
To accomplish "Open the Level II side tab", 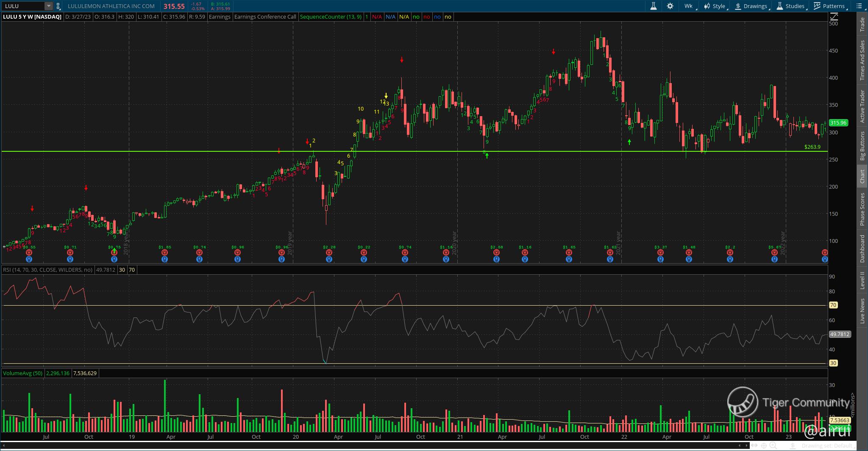I will (x=862, y=281).
